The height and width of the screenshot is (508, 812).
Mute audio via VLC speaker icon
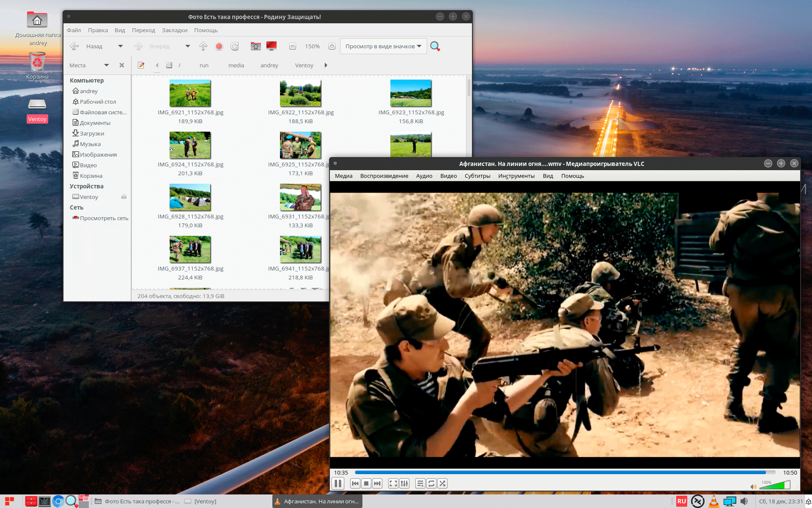(753, 486)
